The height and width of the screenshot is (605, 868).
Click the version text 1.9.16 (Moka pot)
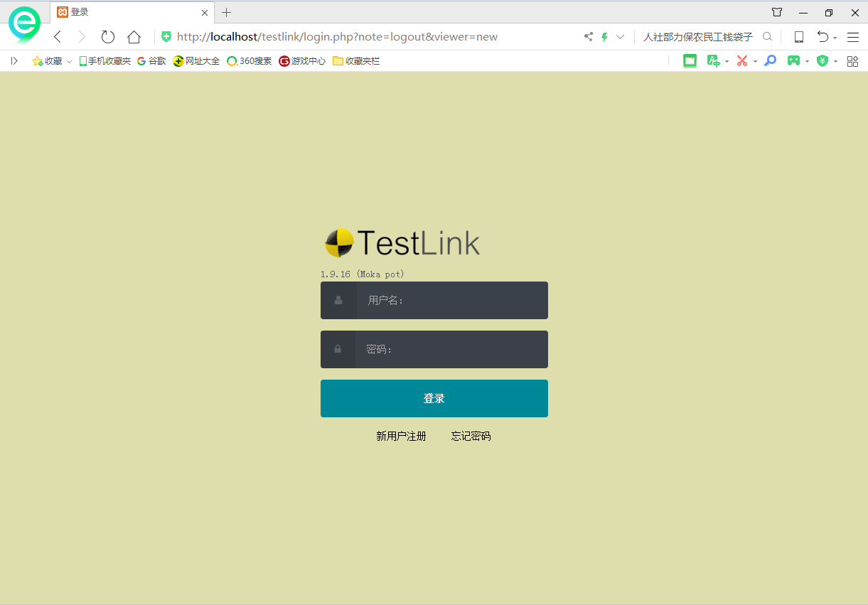coord(362,274)
